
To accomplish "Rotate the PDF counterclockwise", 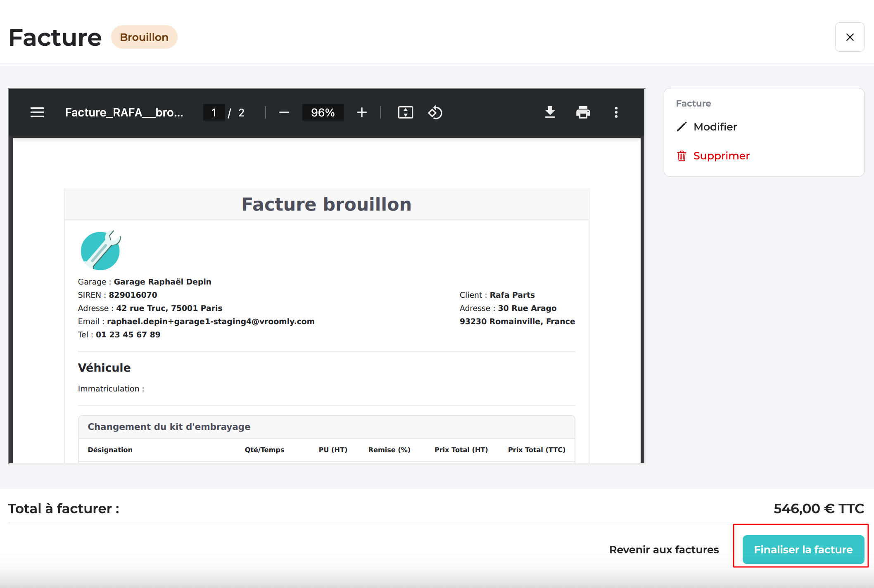I will point(435,112).
